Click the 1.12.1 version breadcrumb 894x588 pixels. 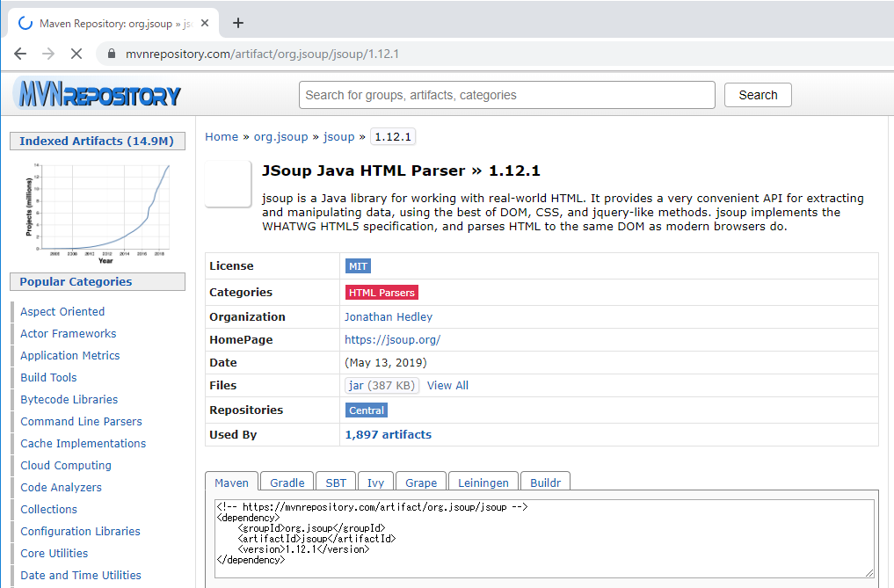coord(393,137)
